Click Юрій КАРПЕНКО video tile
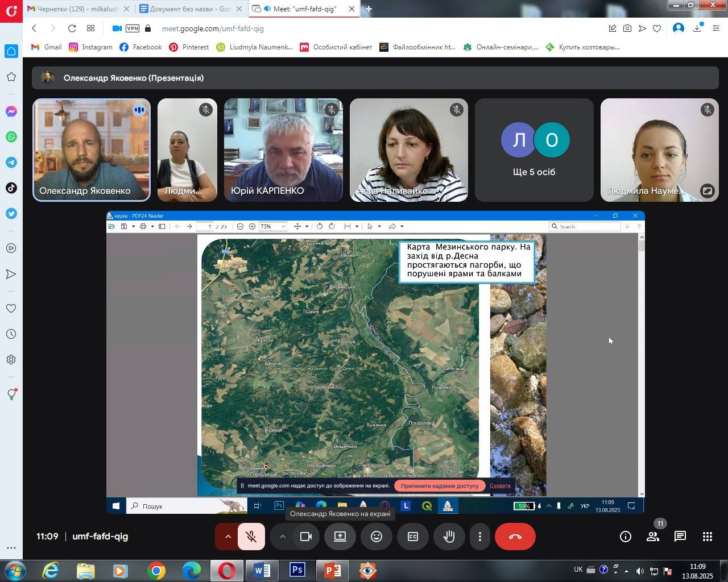Viewport: 728px width, 582px height. [x=283, y=150]
